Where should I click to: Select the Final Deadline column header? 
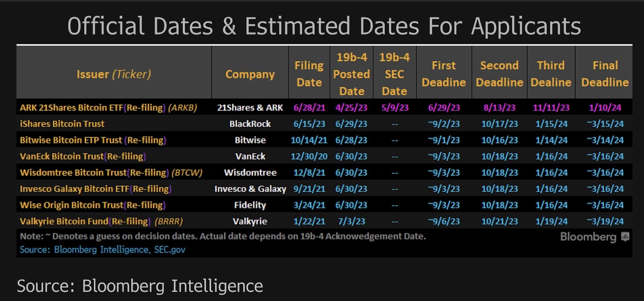point(605,74)
